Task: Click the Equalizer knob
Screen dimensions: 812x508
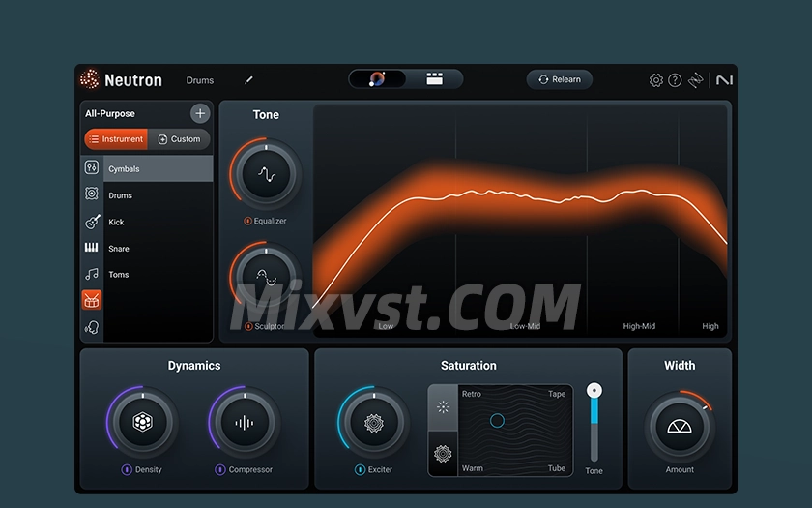Action: click(266, 174)
